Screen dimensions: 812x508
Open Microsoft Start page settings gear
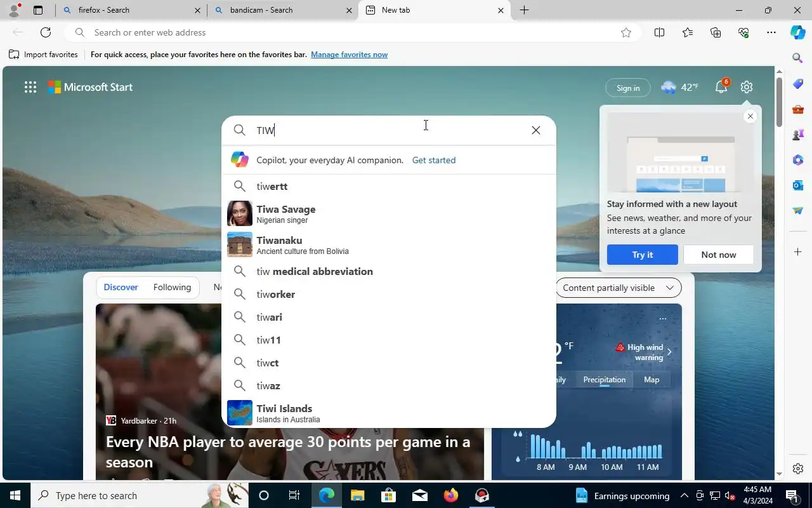747,87
